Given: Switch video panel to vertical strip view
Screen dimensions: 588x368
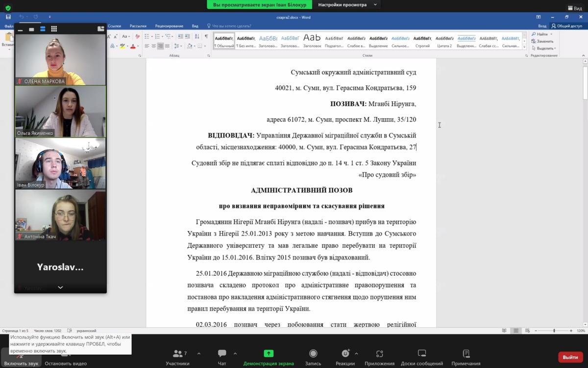Looking at the screenshot, I should pos(43,29).
